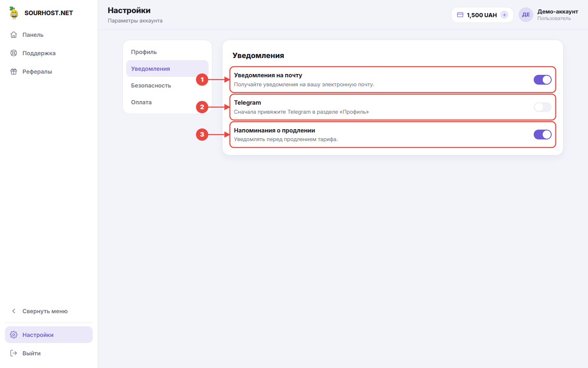The width and height of the screenshot is (588, 368).
Task: Open the ДЕ user avatar
Action: [x=526, y=15]
